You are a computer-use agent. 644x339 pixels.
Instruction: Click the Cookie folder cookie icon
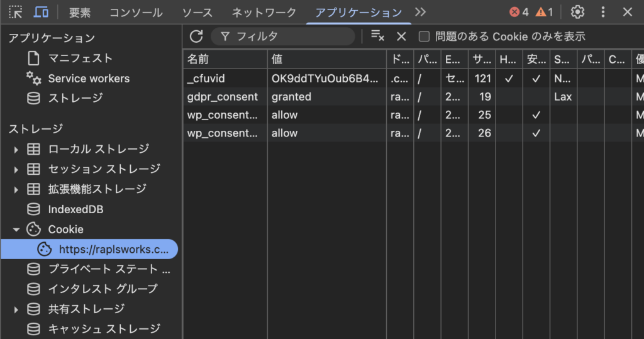(34, 230)
